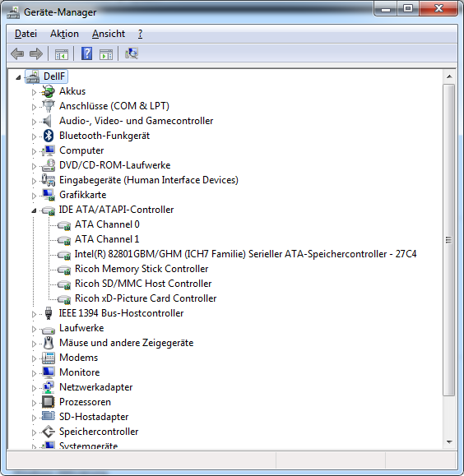Expand the DVD/CD-ROM-Laufwerke category

click(x=34, y=166)
